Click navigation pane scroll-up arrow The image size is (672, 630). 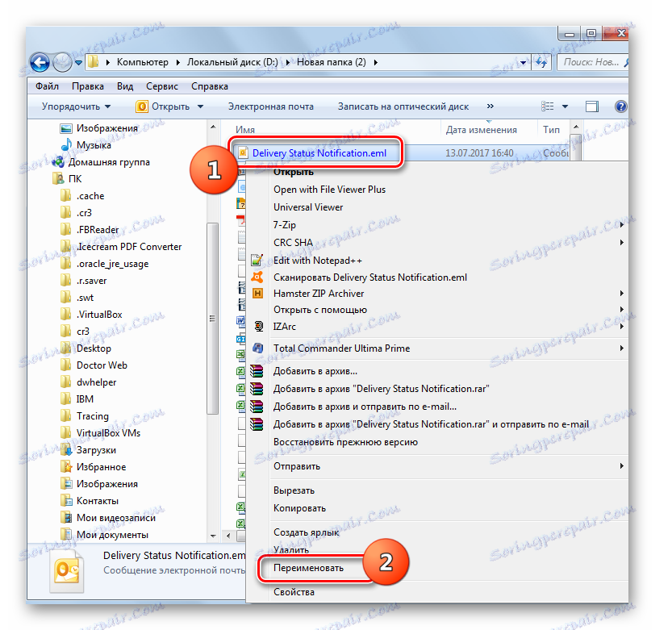[x=213, y=127]
